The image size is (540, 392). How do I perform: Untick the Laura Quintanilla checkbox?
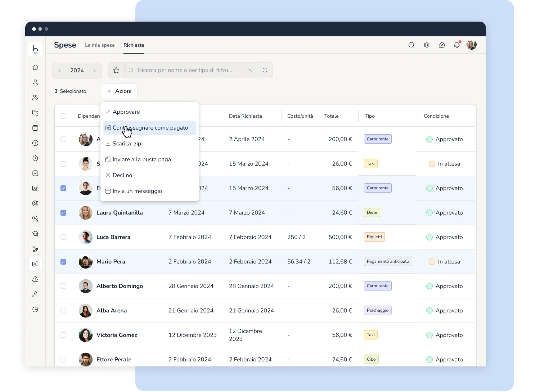coord(63,213)
